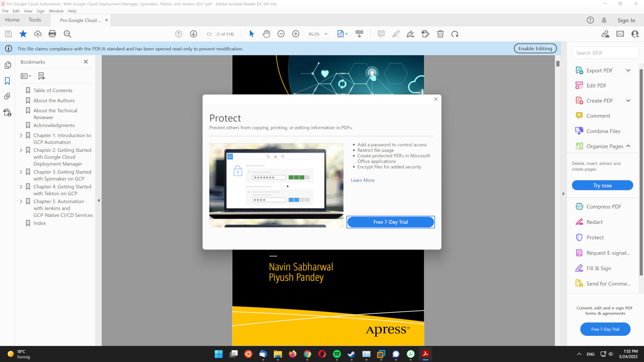Expand Chapter 2 bookmark

[x=21, y=150]
